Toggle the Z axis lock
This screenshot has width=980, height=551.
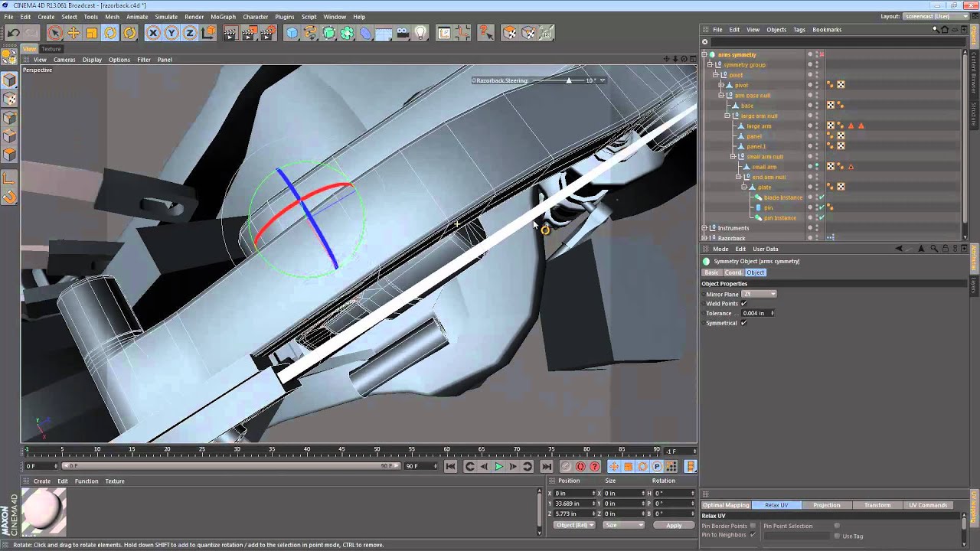point(190,33)
